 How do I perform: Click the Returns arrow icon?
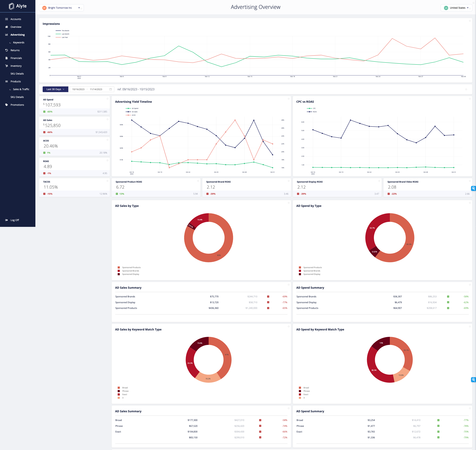7,50
